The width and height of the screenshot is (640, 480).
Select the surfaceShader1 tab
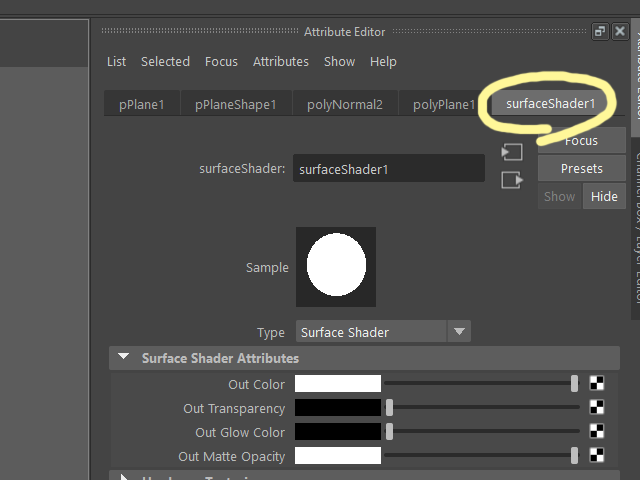pyautogui.click(x=551, y=104)
